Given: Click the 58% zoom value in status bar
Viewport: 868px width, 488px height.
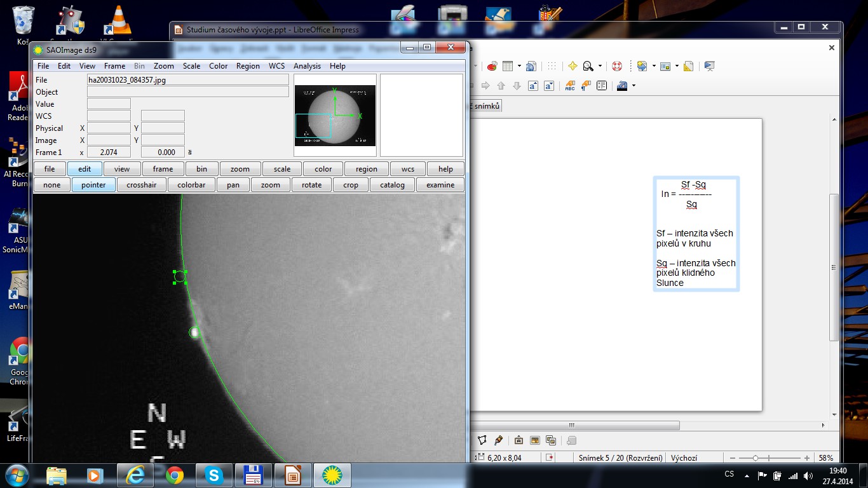Looking at the screenshot, I should 826,458.
